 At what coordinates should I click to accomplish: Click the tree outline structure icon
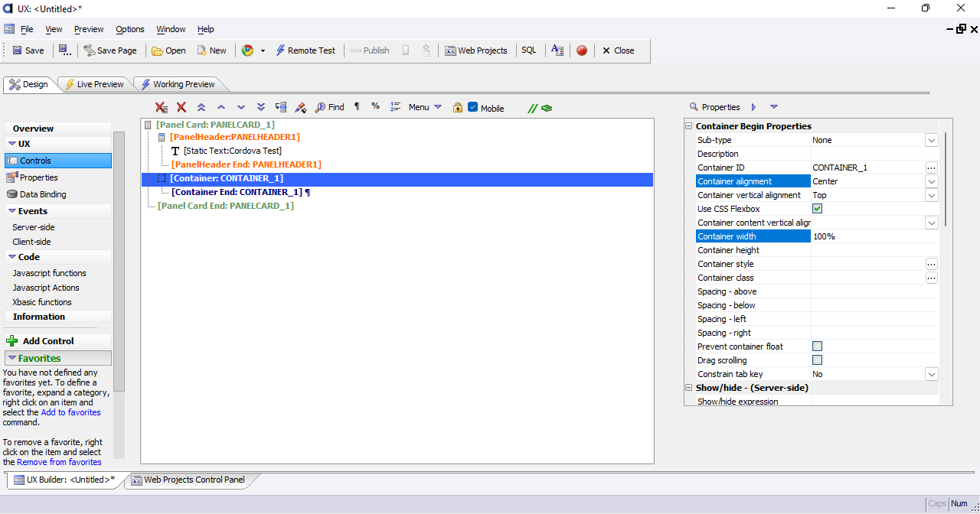click(281, 107)
